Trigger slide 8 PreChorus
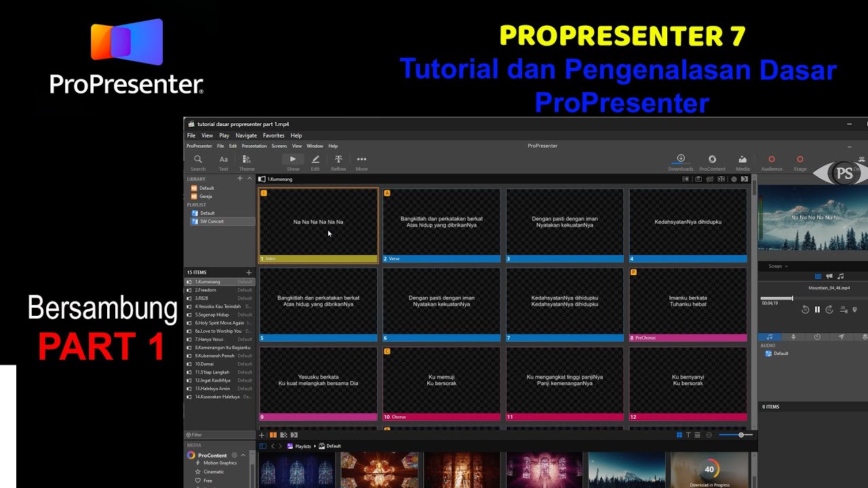The height and width of the screenshot is (488, 868). point(688,305)
